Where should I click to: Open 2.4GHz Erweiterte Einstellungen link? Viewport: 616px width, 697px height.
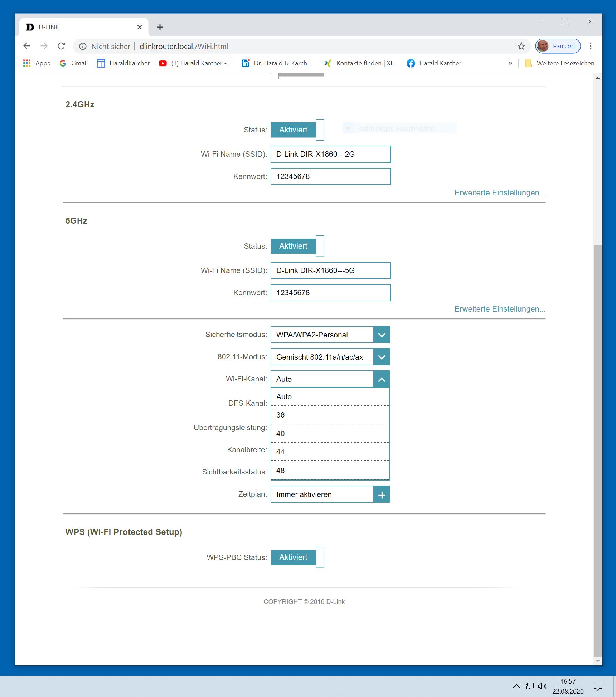[x=500, y=193]
